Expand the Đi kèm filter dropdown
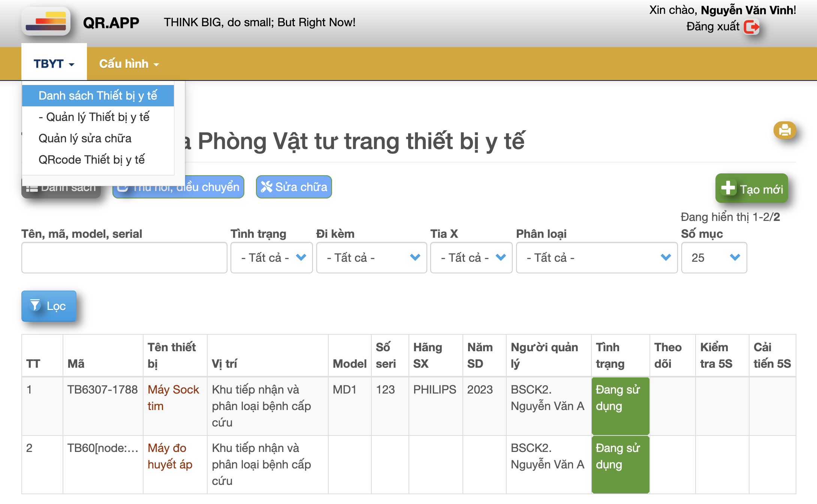This screenshot has width=817, height=504. tap(371, 258)
